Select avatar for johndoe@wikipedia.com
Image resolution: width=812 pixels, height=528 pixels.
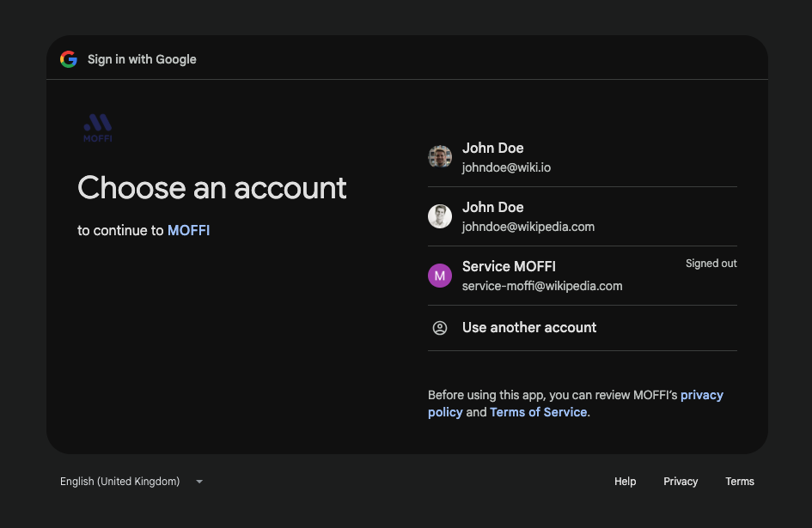pos(440,216)
